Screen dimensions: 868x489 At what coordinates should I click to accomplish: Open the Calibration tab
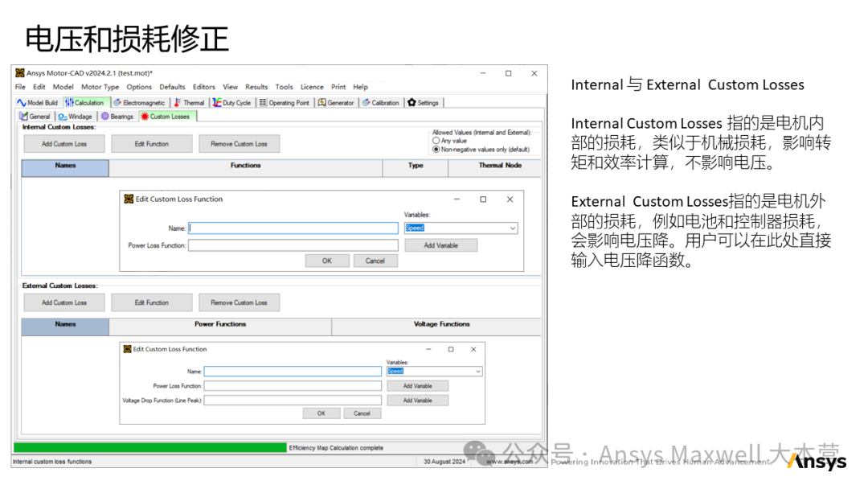[381, 102]
